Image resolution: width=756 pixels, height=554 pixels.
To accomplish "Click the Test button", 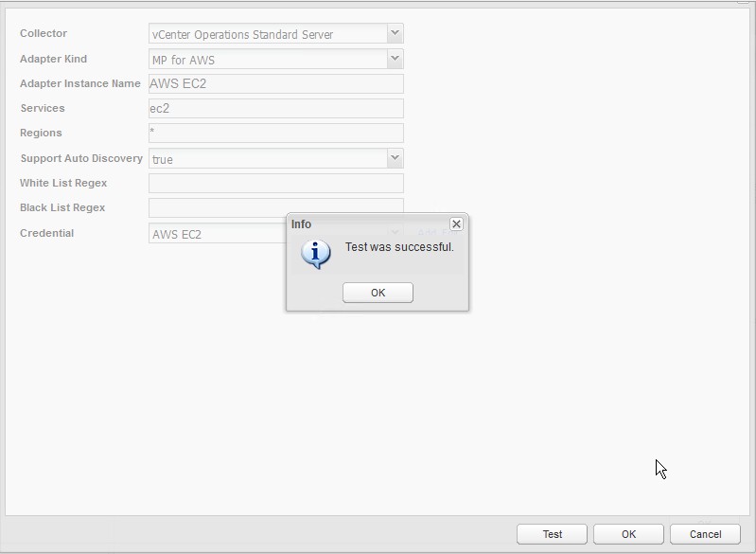I will (x=552, y=534).
